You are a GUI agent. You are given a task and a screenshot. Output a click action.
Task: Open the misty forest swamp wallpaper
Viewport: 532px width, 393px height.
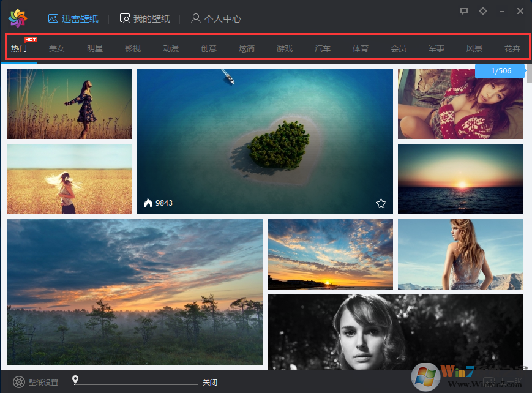[135, 292]
